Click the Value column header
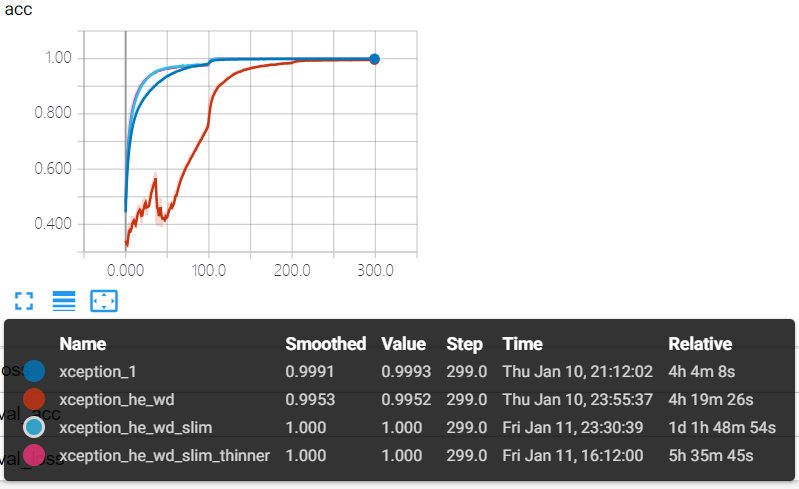Image resolution: width=799 pixels, height=489 pixels. 404,344
